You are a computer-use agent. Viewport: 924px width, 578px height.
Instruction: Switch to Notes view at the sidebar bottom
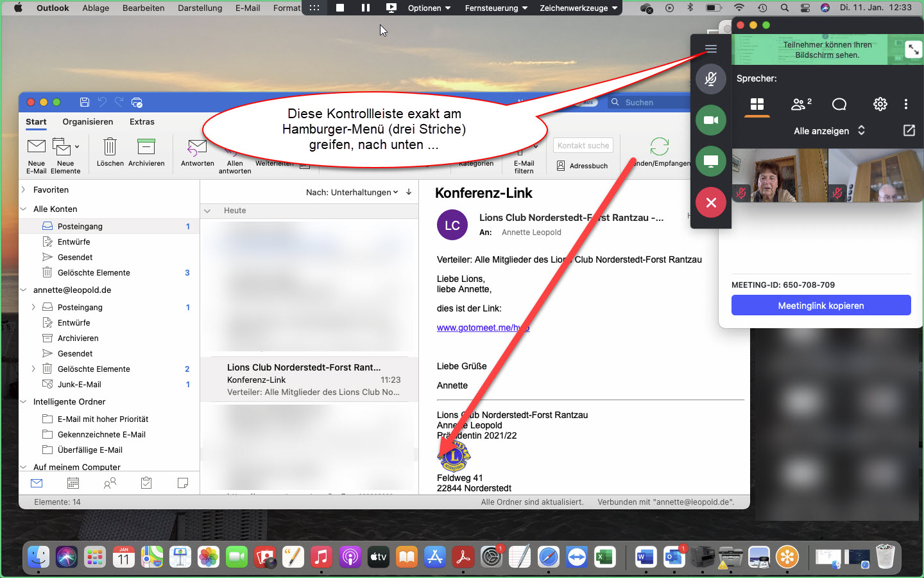[183, 483]
